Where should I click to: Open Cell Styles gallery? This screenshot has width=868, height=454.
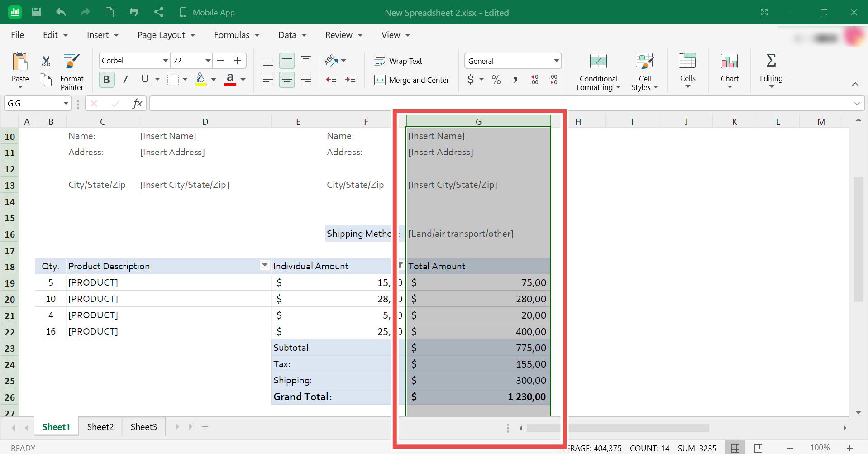[645, 72]
